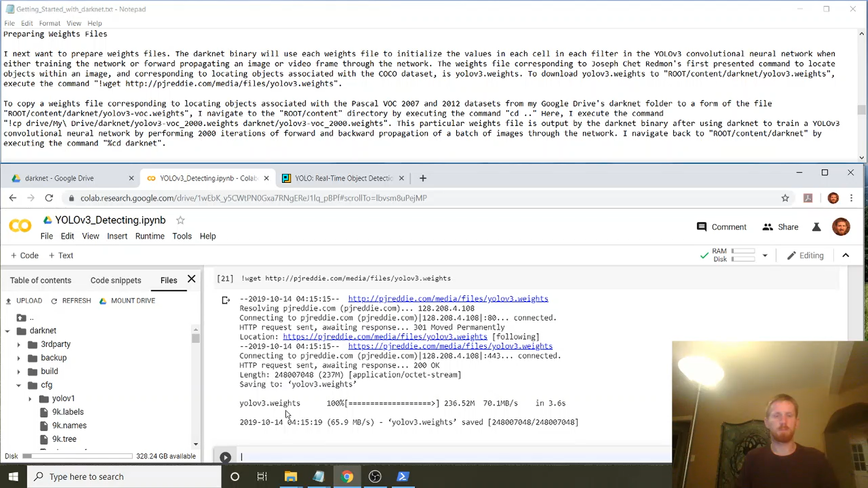Open Windows Task View in taskbar
This screenshot has height=488, width=868.
(x=262, y=477)
